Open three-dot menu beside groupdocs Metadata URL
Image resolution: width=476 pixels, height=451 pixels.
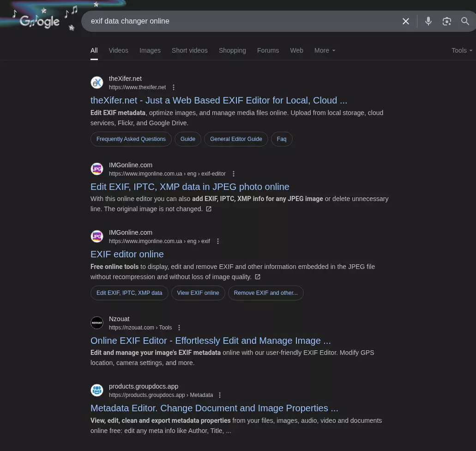pos(219,395)
